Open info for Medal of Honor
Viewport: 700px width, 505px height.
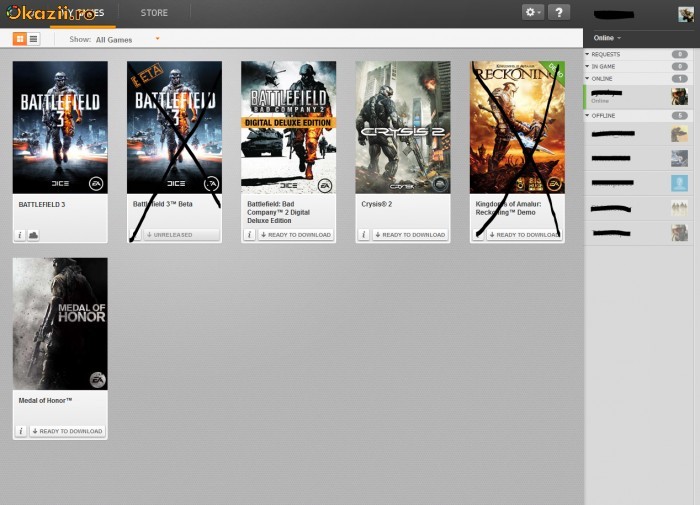pos(21,431)
